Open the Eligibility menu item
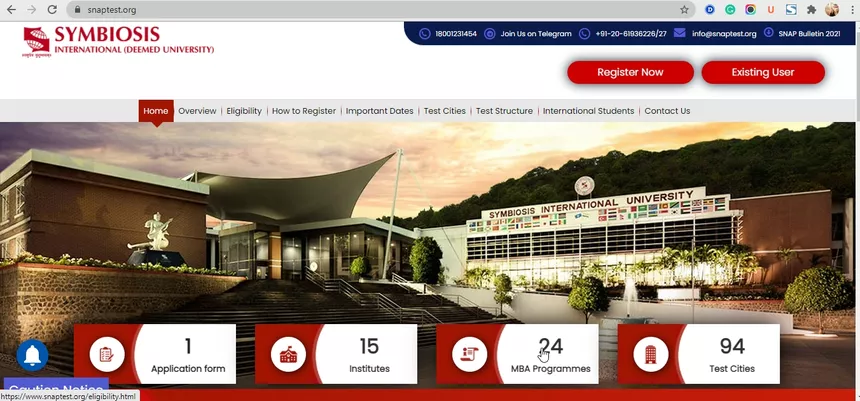 tap(244, 111)
